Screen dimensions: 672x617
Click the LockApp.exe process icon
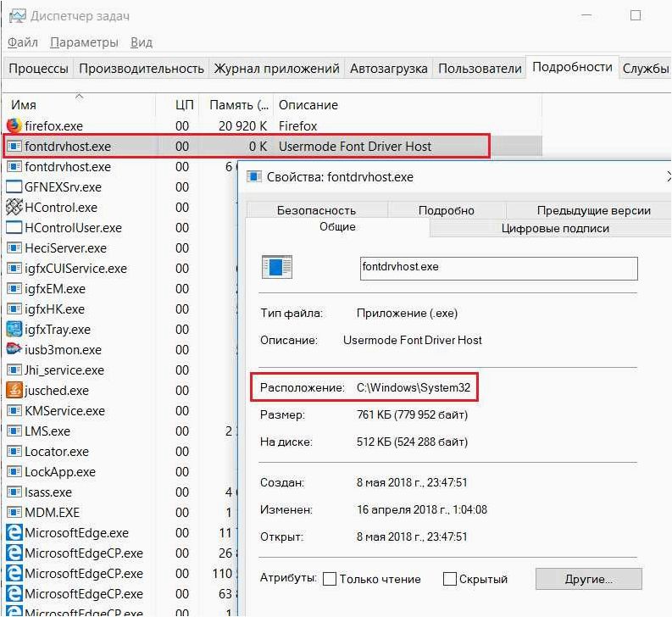coord(14,471)
